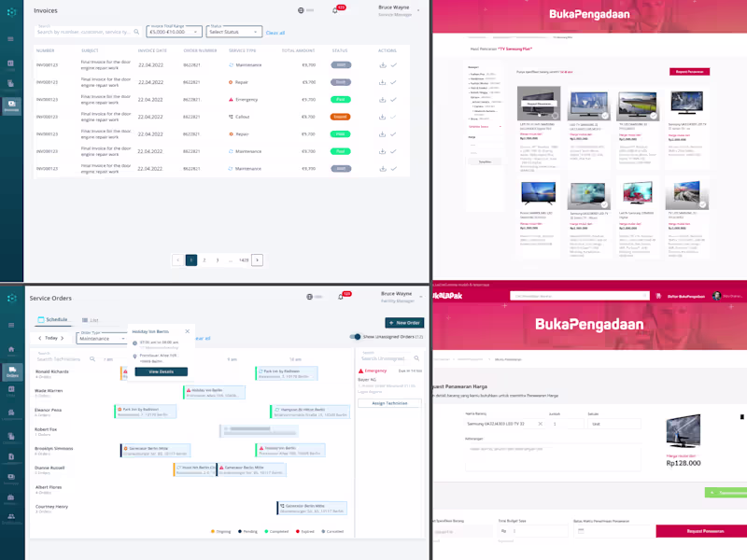Go to page 2 of invoices
This screenshot has width=747, height=560.
click(204, 260)
